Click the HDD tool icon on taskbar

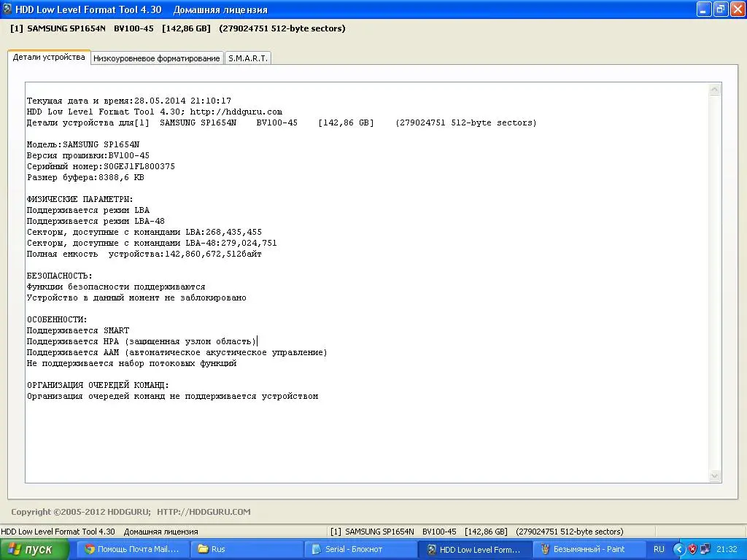pyautogui.click(x=431, y=549)
